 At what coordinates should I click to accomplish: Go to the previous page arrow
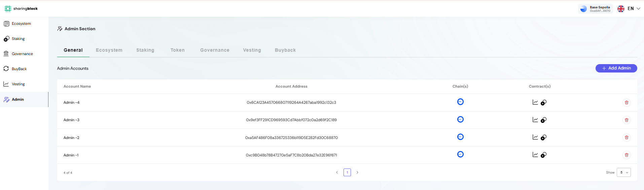click(x=337, y=172)
